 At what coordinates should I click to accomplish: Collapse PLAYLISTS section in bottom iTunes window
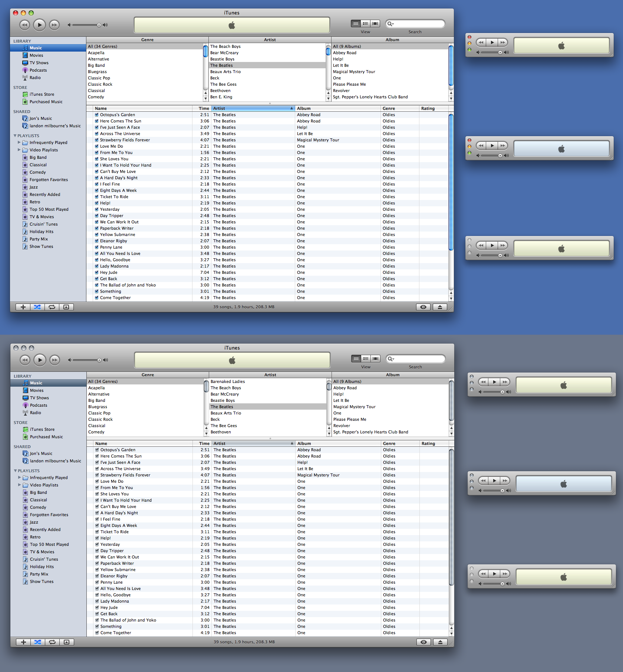click(x=15, y=471)
